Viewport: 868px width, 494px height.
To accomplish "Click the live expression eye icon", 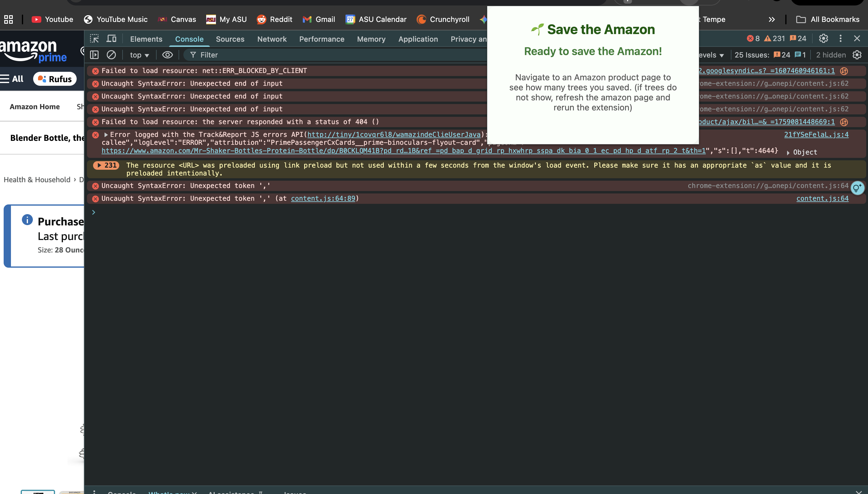I will point(168,55).
